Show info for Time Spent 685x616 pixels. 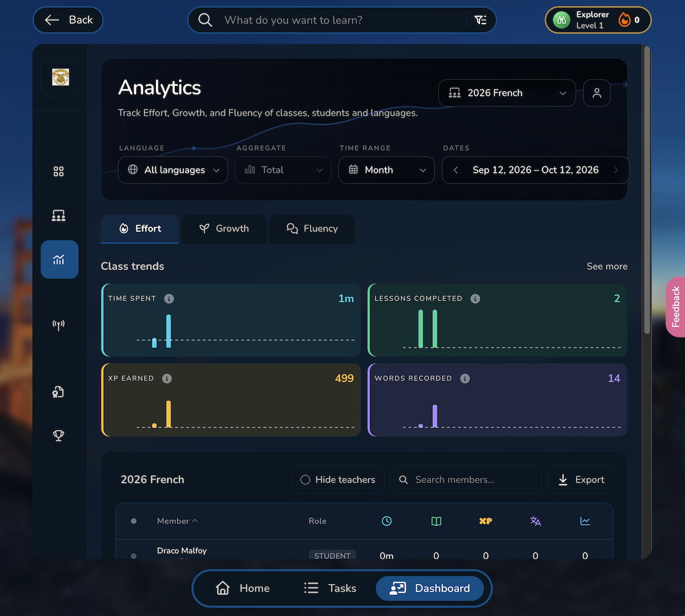coord(169,298)
